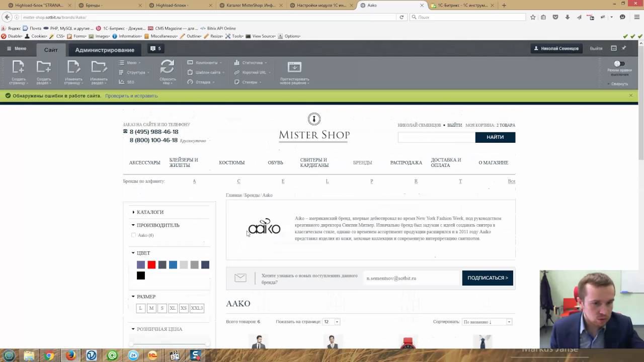644x362 pixels.
Task: Select the red color swatch
Action: coord(151,265)
